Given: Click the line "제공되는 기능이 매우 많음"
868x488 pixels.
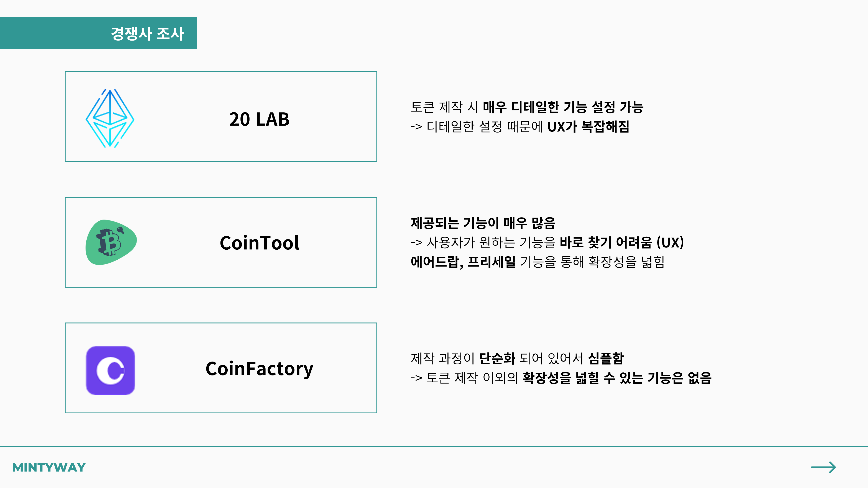Looking at the screenshot, I should pyautogui.click(x=483, y=223).
